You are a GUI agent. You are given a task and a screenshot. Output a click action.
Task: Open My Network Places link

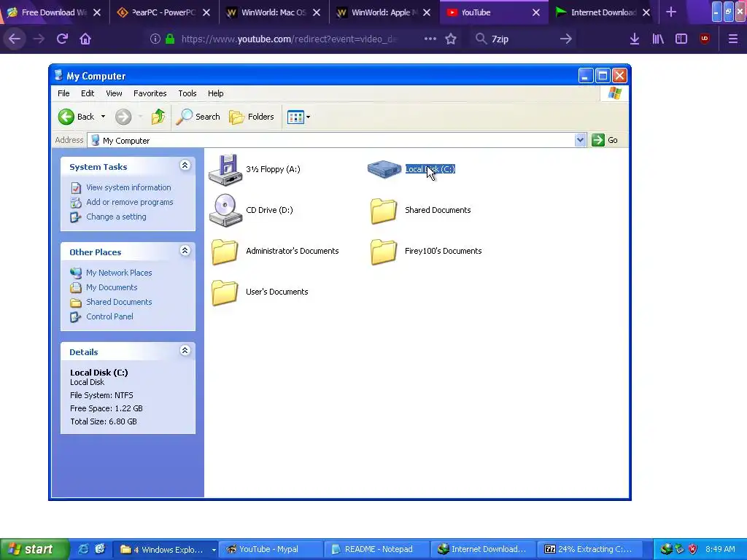(x=119, y=273)
